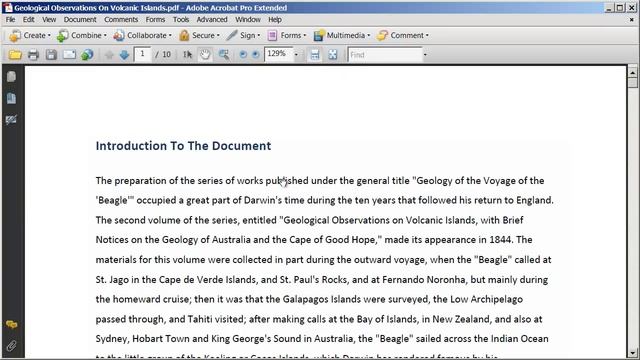Open the Bookmarks navigation panel
The width and height of the screenshot is (640, 360).
pos(11,98)
